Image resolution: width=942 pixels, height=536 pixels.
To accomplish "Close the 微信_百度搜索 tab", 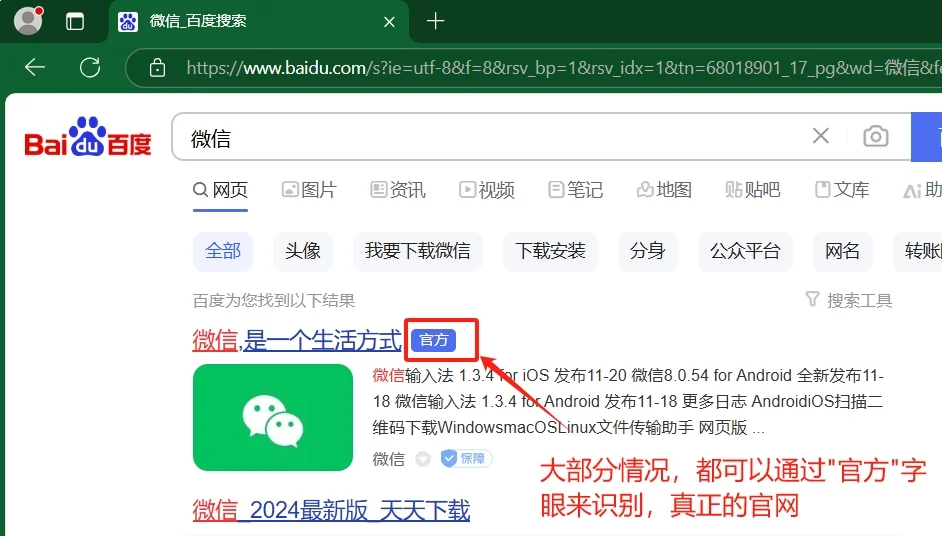I will (x=389, y=22).
